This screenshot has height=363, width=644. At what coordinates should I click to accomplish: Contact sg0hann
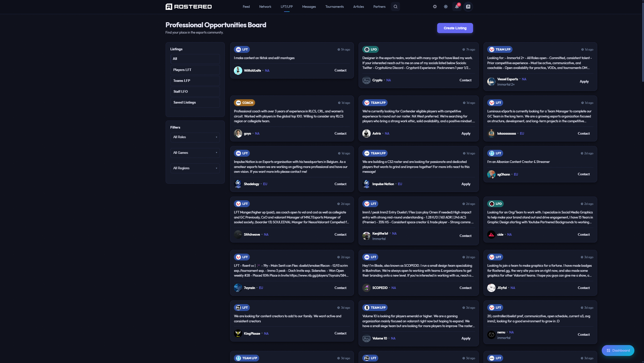pyautogui.click(x=584, y=174)
